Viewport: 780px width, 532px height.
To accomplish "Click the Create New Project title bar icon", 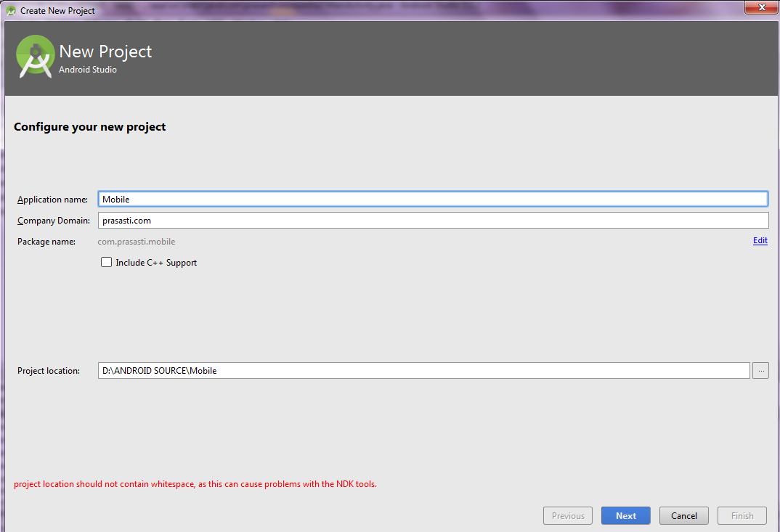I will [10, 10].
